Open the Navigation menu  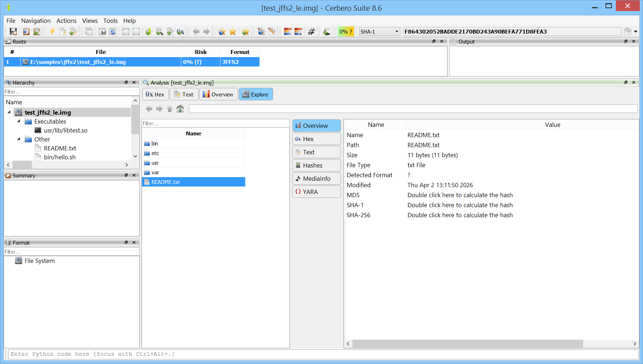[36, 21]
